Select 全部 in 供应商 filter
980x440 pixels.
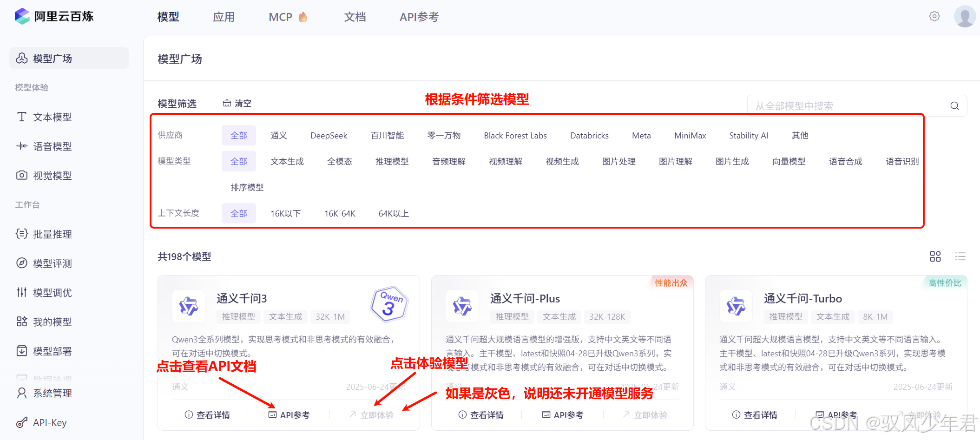(239, 135)
